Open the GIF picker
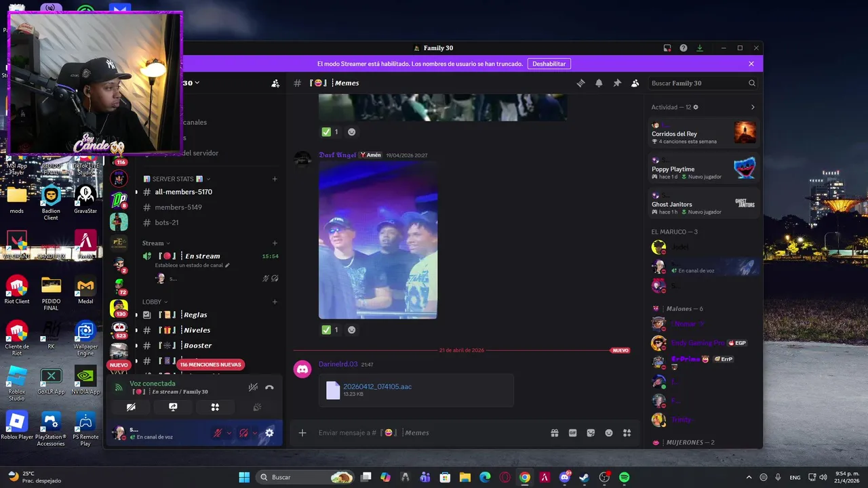 coord(572,433)
